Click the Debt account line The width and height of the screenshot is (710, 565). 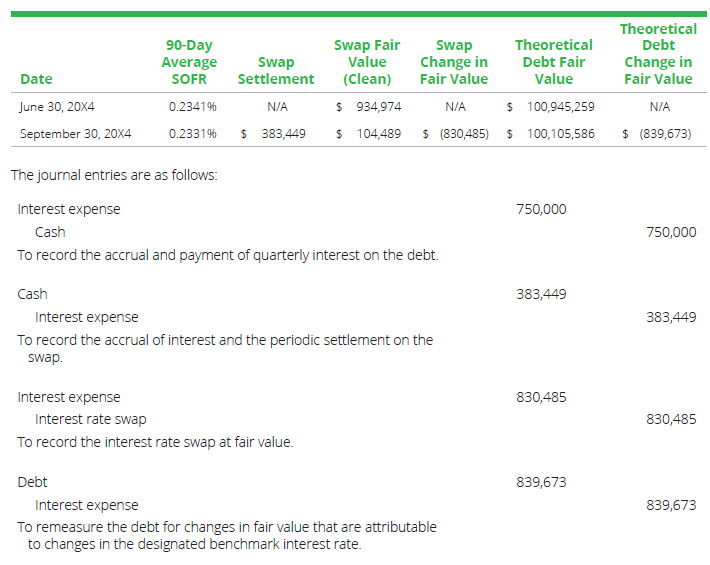click(33, 482)
